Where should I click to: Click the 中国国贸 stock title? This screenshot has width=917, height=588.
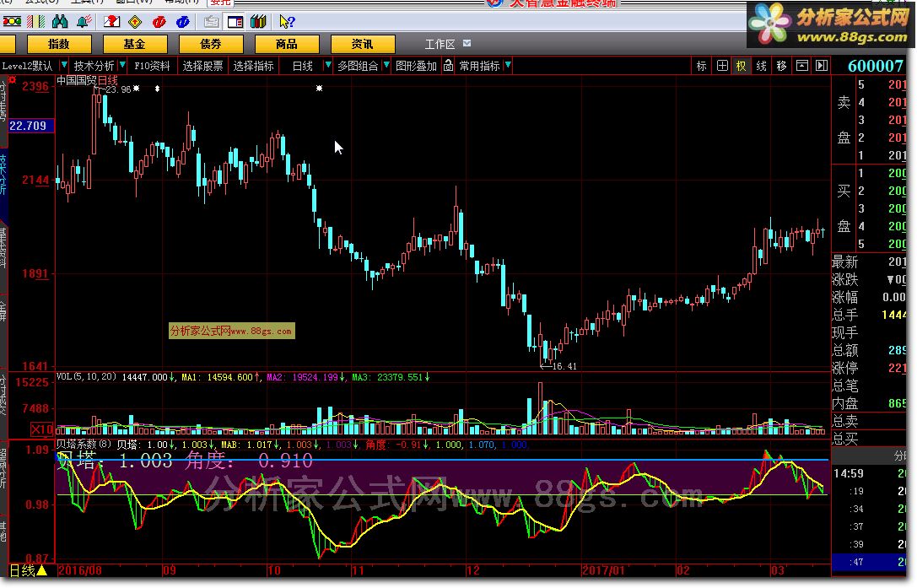[77, 80]
